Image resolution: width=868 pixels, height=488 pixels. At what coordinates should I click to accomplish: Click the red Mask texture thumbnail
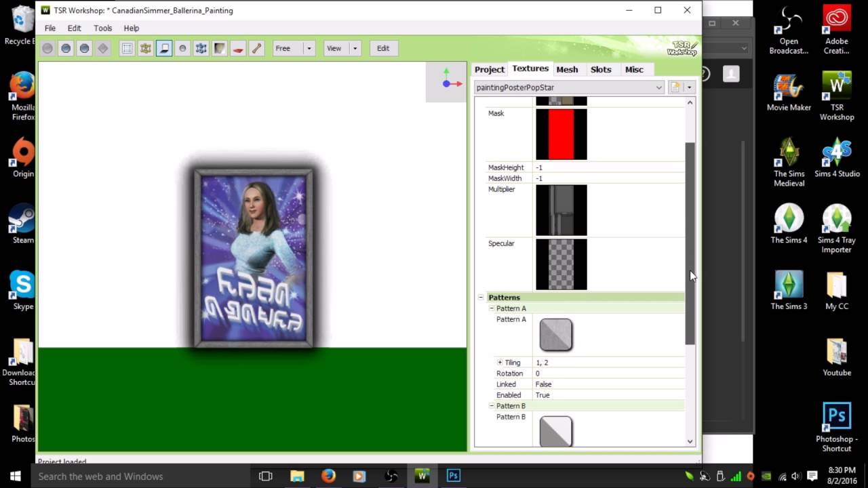(x=561, y=134)
